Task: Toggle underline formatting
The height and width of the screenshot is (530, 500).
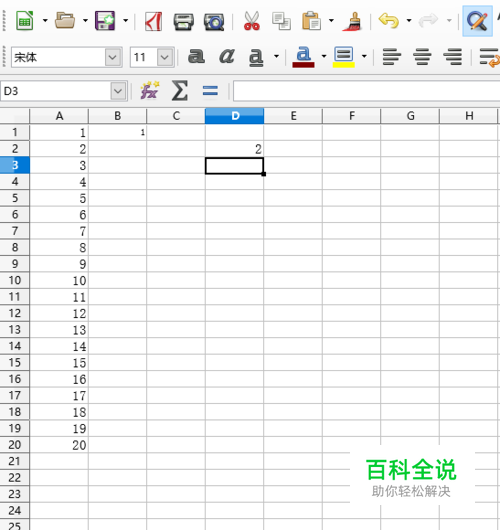Action: pyautogui.click(x=256, y=57)
